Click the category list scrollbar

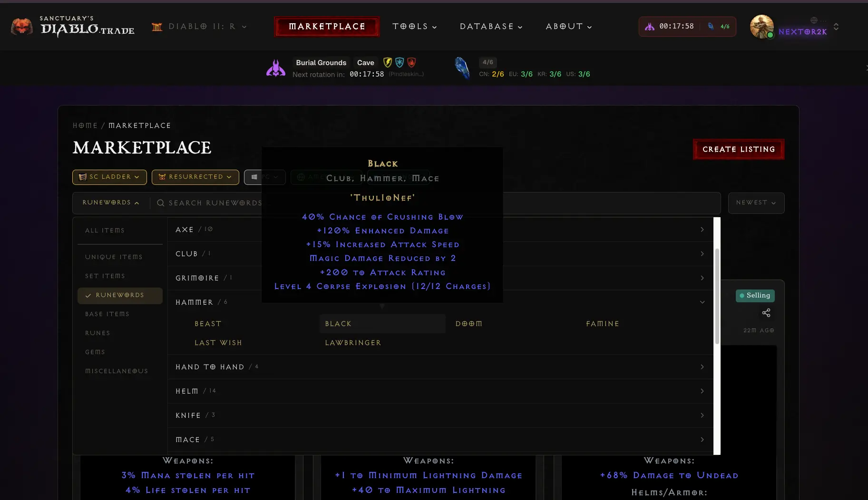(717, 295)
